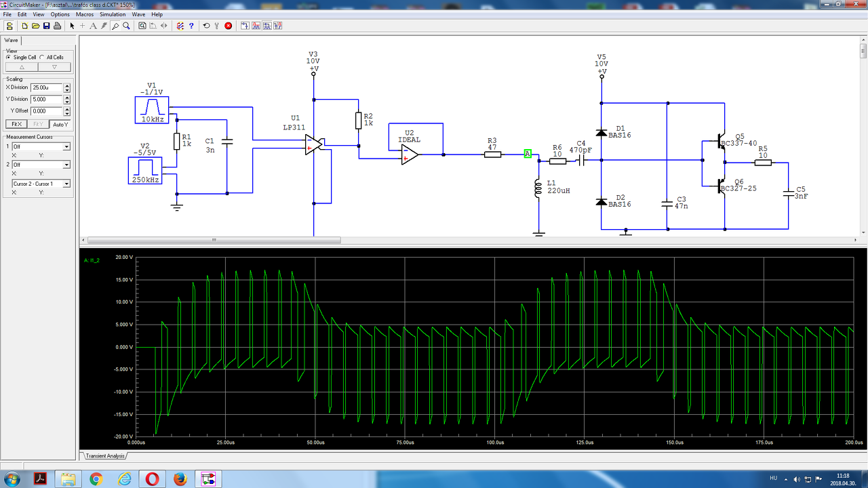Decrease the Y Division value with down arrow
The height and width of the screenshot is (488, 868).
(67, 101)
